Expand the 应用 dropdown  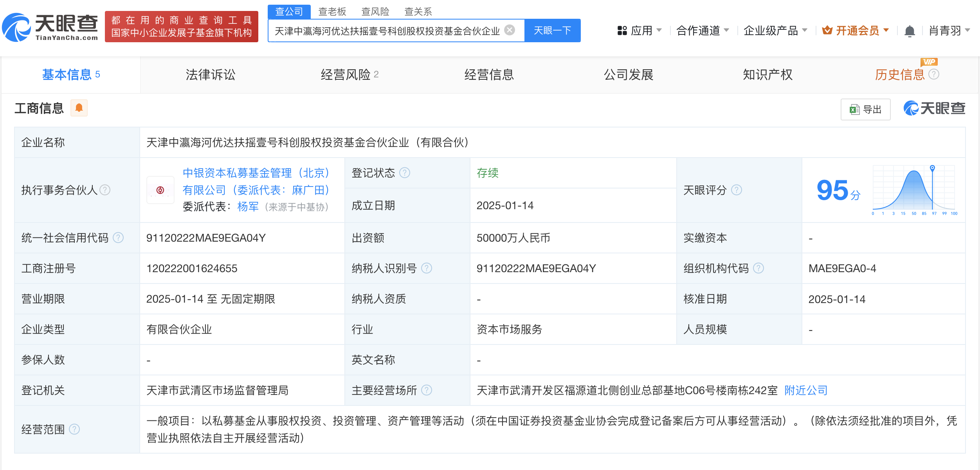659,30
